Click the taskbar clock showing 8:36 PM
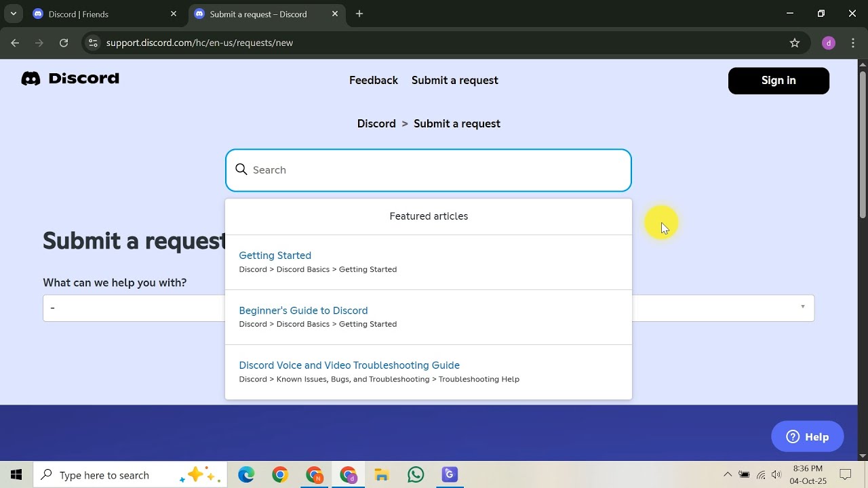The image size is (868, 488). click(x=808, y=475)
